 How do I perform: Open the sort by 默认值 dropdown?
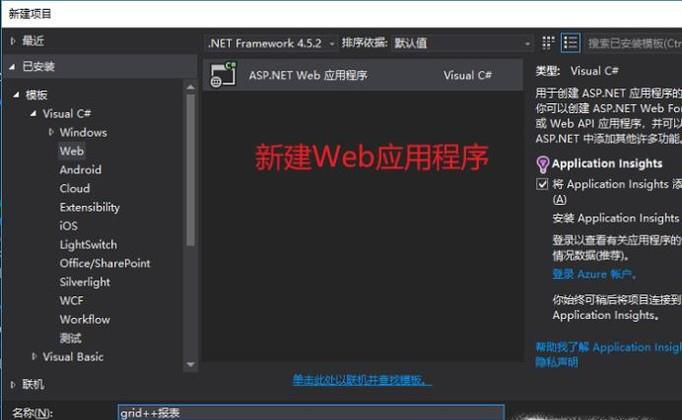tap(462, 43)
